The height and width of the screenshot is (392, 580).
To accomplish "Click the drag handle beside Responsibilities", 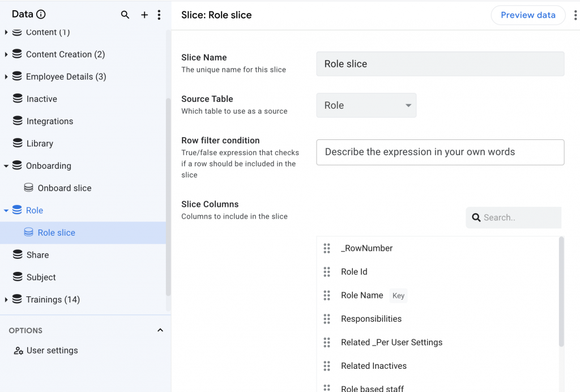I will pos(327,319).
